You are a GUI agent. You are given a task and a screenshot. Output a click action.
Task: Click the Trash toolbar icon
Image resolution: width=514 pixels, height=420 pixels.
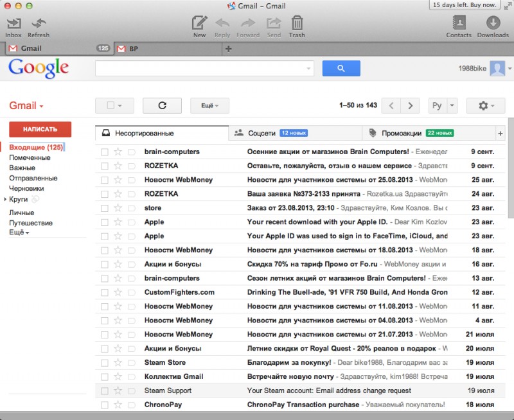(297, 27)
